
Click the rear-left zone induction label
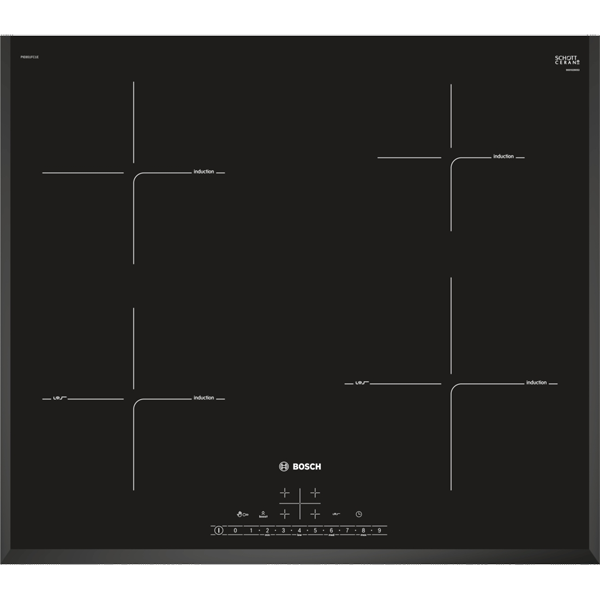click(x=204, y=173)
